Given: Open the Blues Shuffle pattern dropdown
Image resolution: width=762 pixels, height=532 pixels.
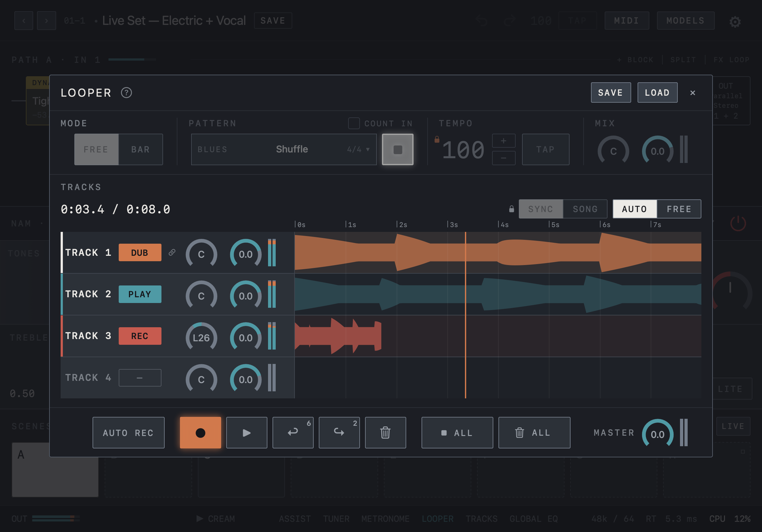Looking at the screenshot, I should click(x=284, y=149).
